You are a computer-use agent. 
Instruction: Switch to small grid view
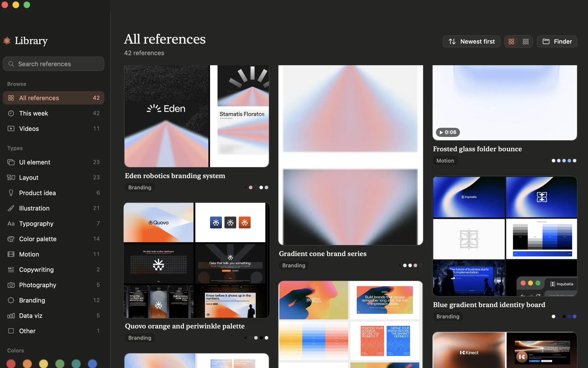(526, 41)
